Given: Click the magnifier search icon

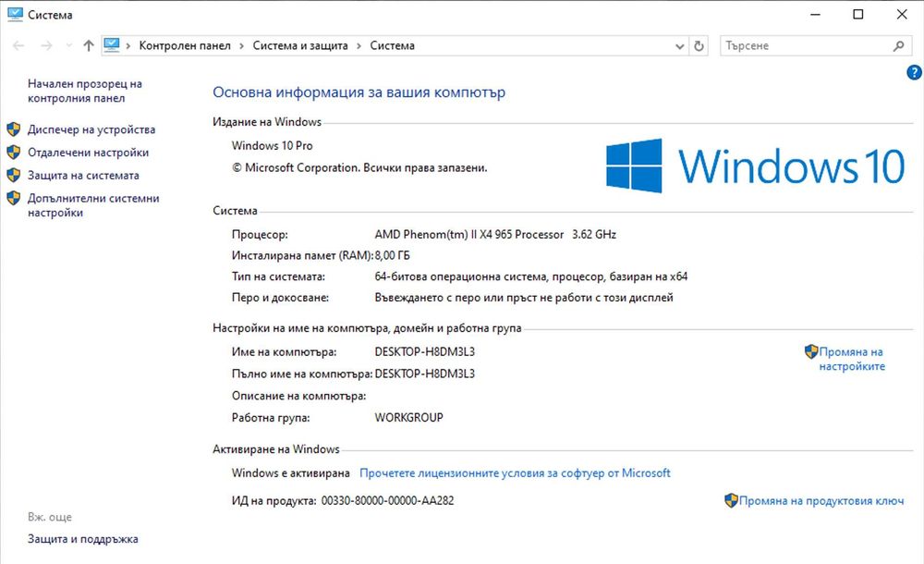Looking at the screenshot, I should [x=899, y=45].
